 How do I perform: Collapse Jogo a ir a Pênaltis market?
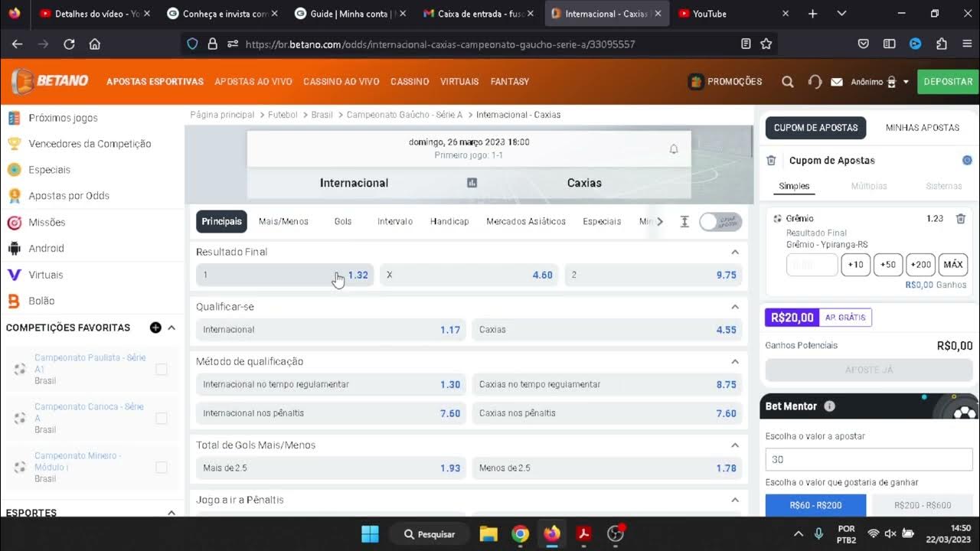735,500
